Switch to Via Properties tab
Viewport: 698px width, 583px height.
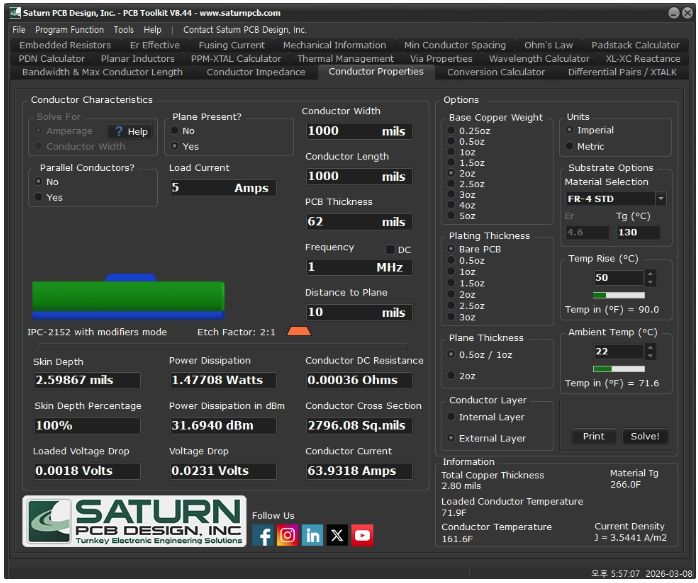coord(441,59)
